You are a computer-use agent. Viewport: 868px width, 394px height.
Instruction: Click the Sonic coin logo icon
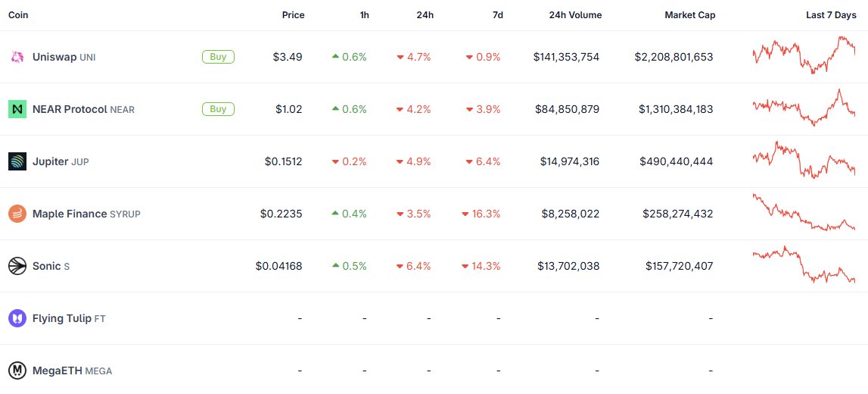point(17,266)
